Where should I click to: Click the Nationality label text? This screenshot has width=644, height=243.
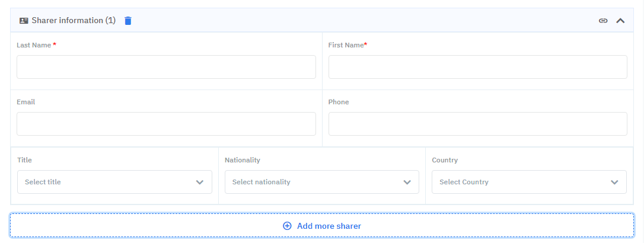(x=243, y=160)
